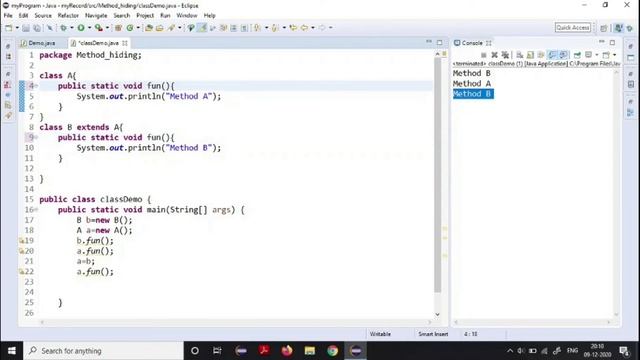
Task: Select highlighted 'Method B' console line
Action: (x=473, y=94)
